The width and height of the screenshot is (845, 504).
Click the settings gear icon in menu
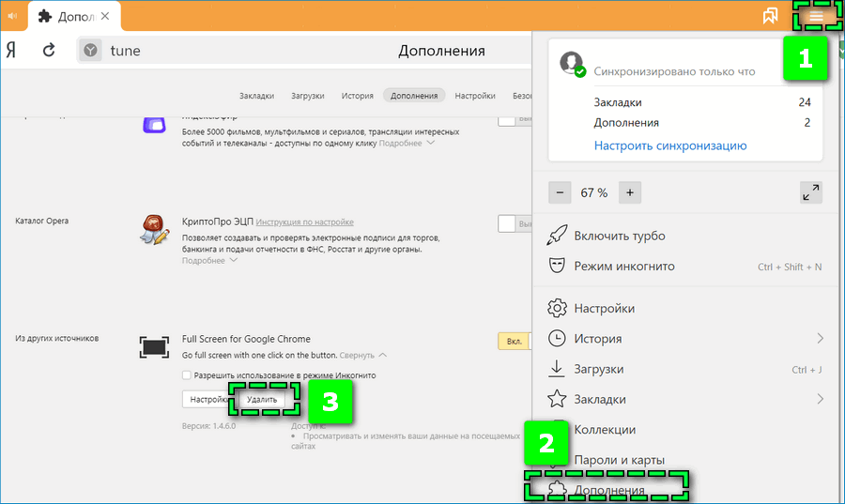(557, 308)
